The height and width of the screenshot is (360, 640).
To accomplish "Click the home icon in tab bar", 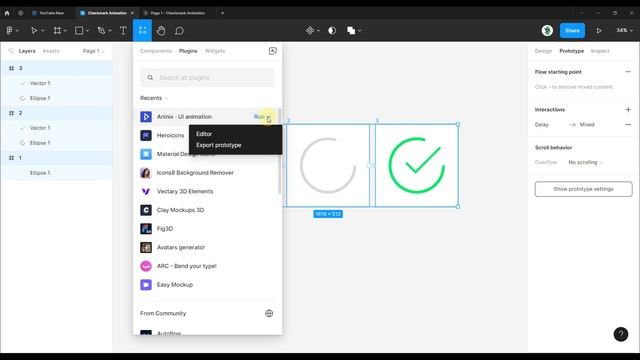I will pyautogui.click(x=7, y=13).
